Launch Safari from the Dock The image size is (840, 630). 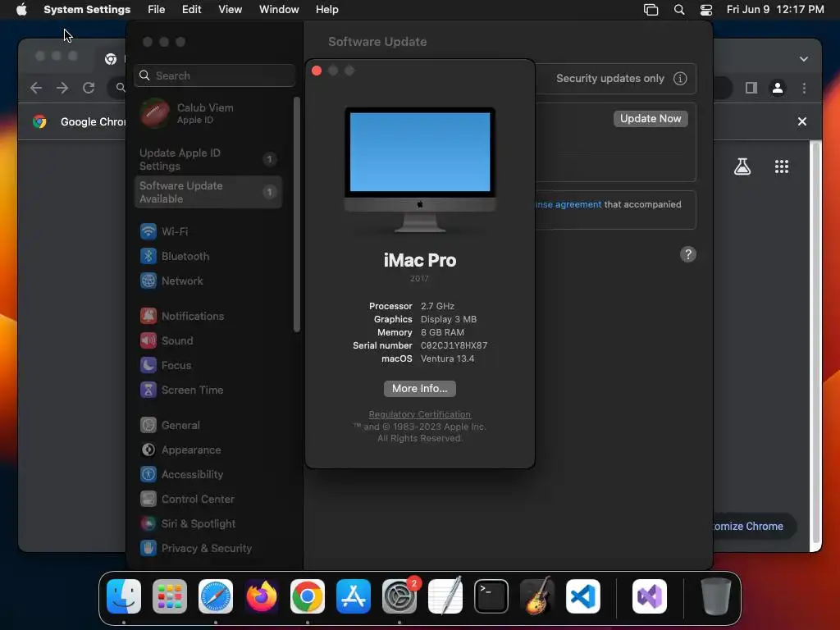pos(216,596)
